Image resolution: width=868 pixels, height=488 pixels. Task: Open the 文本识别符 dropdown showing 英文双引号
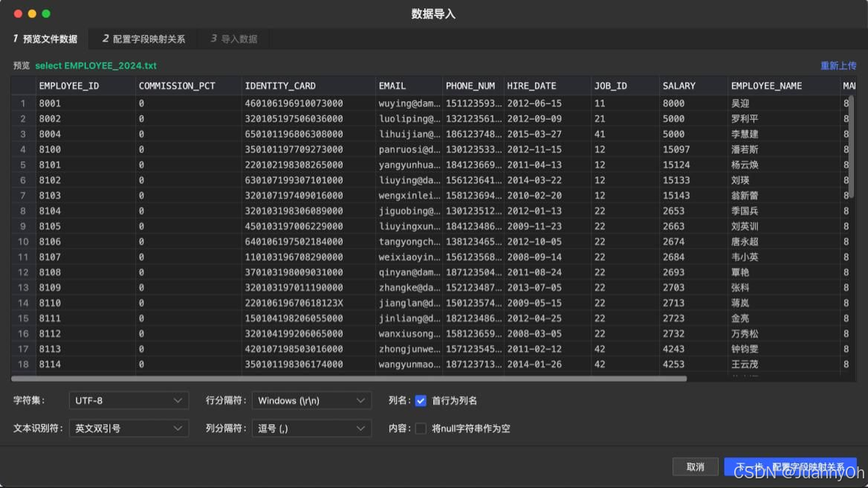point(128,428)
